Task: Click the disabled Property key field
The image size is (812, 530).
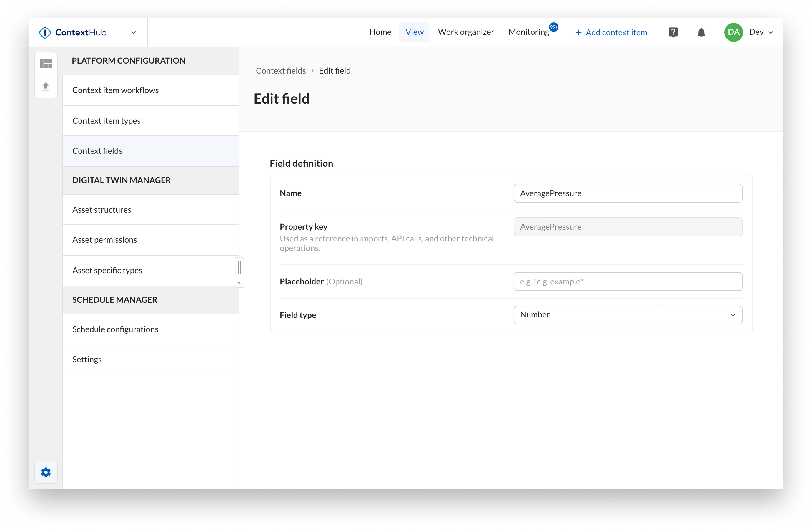Action: [x=628, y=227]
